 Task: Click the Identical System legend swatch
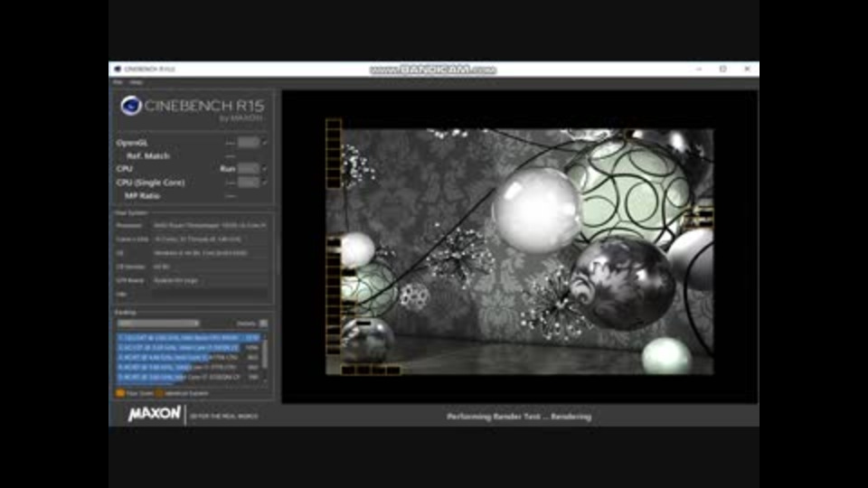point(159,393)
